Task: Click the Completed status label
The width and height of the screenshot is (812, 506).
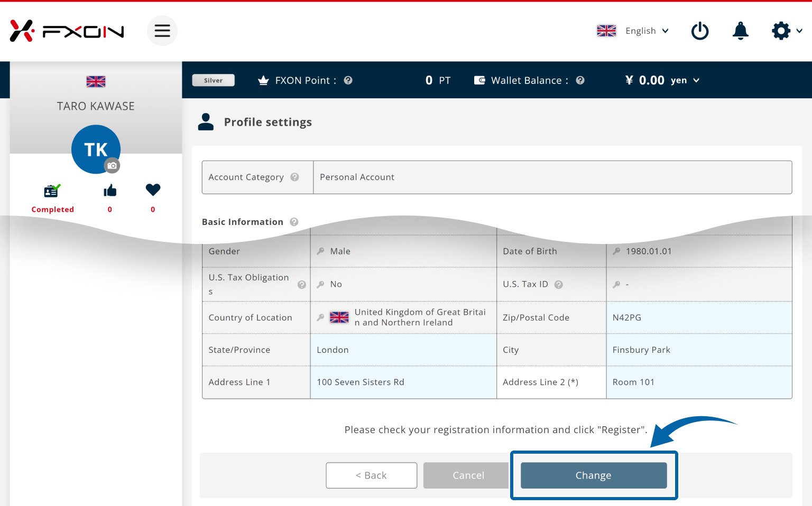Action: point(53,210)
